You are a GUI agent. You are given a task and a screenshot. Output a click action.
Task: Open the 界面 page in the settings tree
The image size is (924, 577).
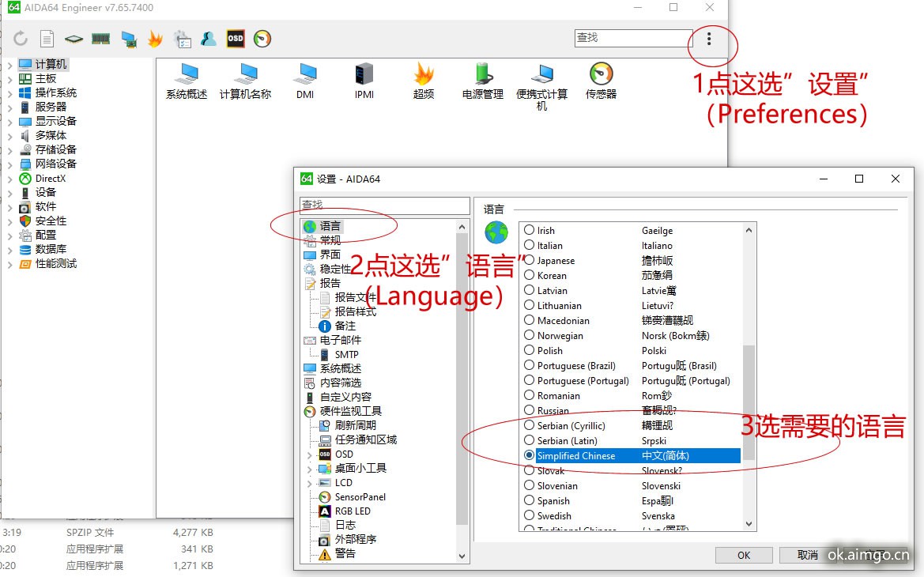[x=330, y=255]
